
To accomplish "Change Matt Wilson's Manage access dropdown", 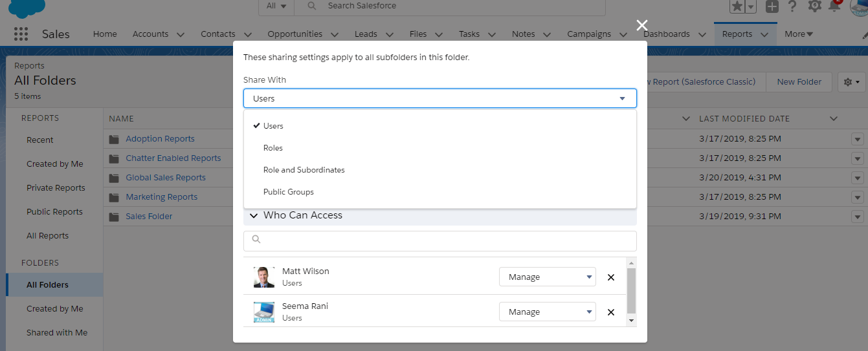I will pyautogui.click(x=548, y=277).
